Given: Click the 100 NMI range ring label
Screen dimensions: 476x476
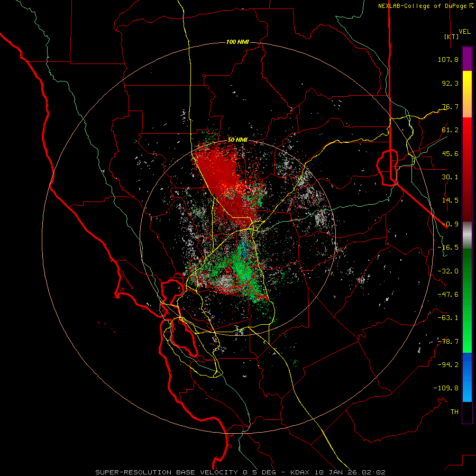Looking at the screenshot, I should [237, 42].
